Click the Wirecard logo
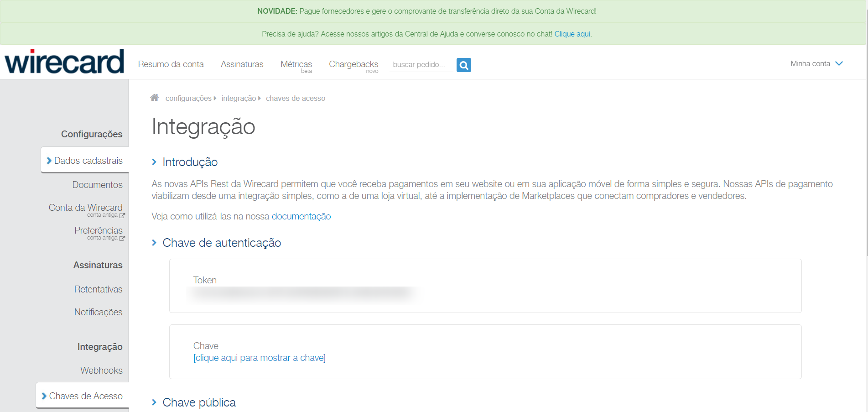Viewport: 868px width, 412px height. click(x=64, y=62)
